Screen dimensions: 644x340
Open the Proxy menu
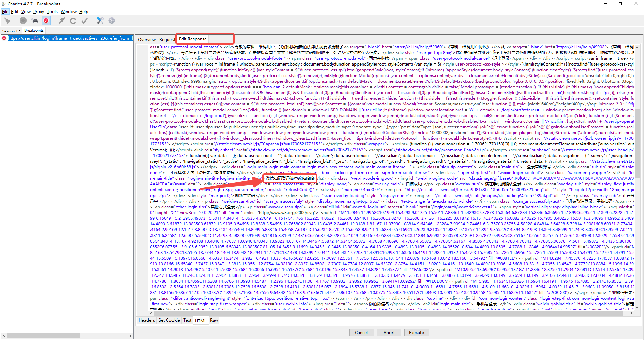[x=39, y=11]
